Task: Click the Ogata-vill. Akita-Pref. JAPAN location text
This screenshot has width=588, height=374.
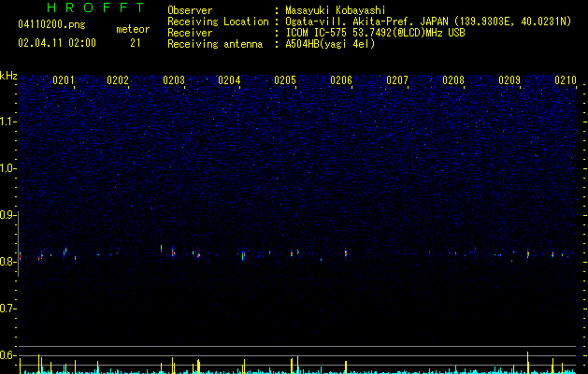Action: (428, 22)
